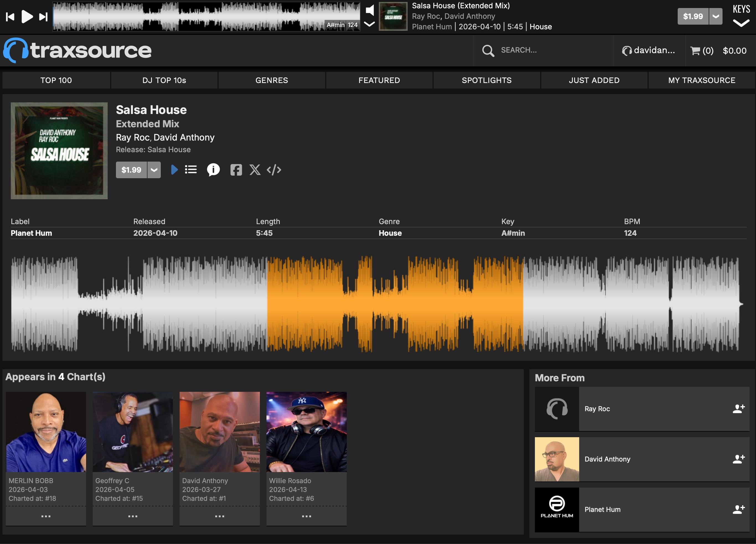Open Ray Roc in More From
Screen dimensions: 756x544
point(597,409)
